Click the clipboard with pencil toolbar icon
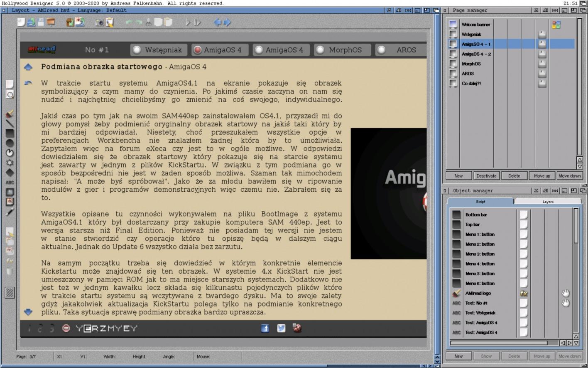 click(110, 22)
